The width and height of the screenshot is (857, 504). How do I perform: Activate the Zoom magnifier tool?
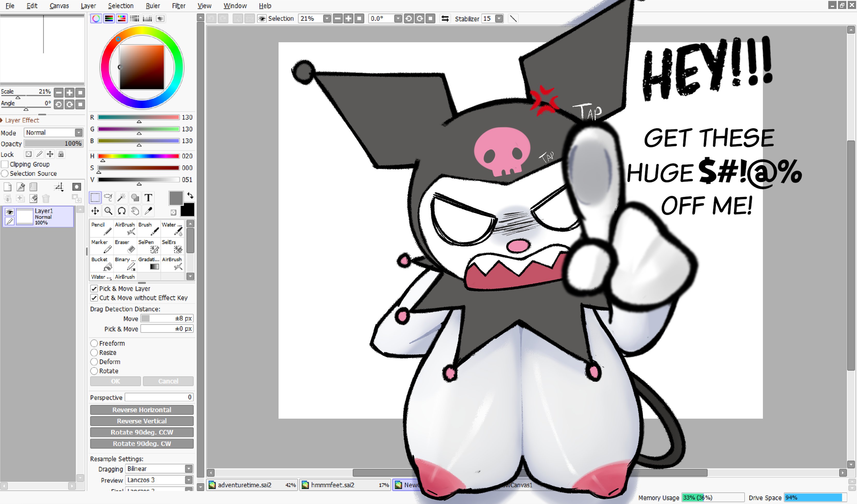tap(108, 211)
